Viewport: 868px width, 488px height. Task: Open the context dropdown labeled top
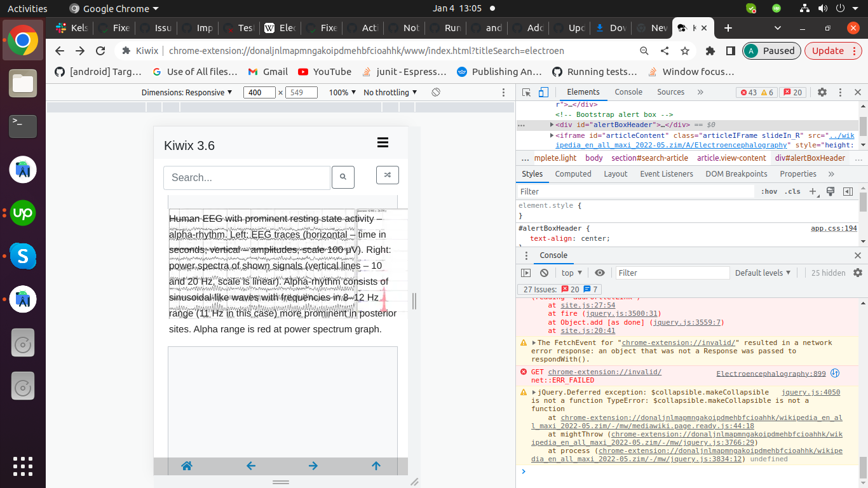click(571, 273)
